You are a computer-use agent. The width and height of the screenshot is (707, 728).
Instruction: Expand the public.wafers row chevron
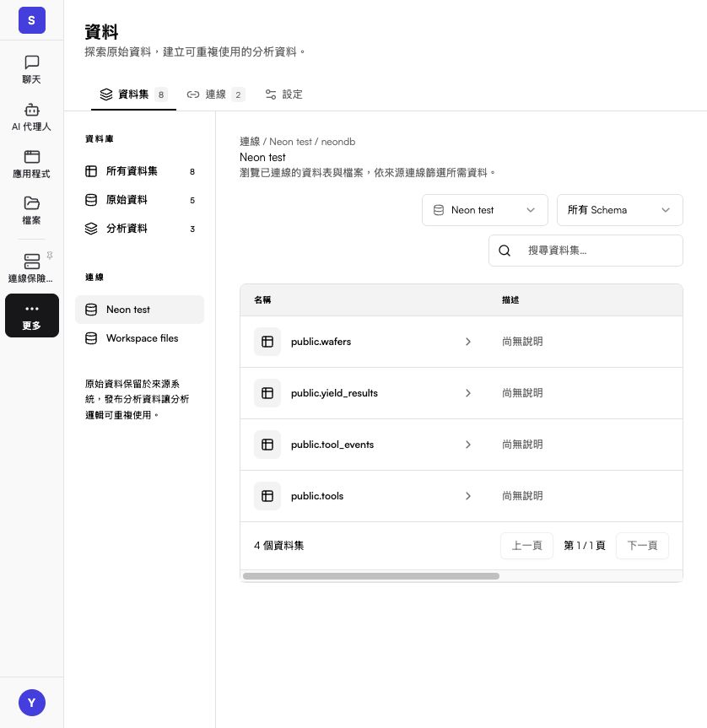click(468, 342)
